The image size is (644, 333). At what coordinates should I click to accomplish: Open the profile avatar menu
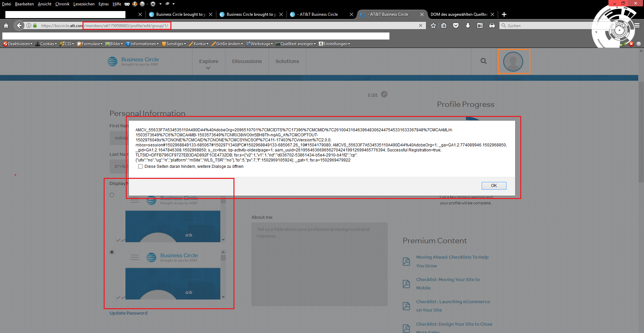click(513, 62)
